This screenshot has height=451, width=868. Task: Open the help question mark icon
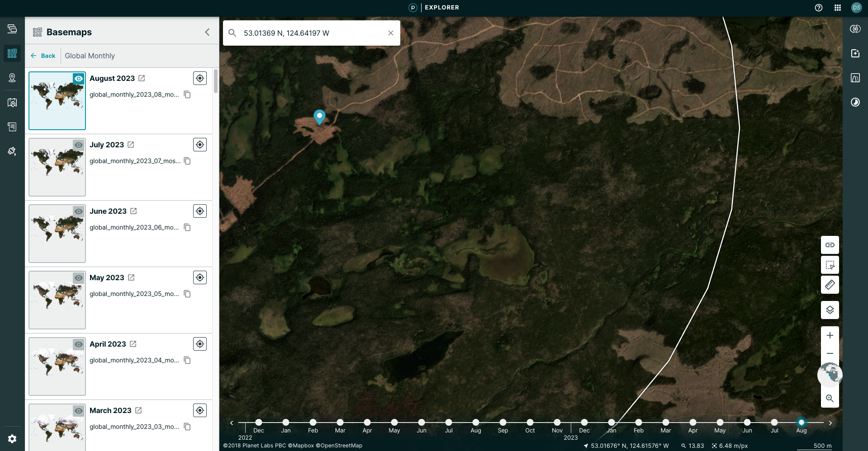(819, 8)
